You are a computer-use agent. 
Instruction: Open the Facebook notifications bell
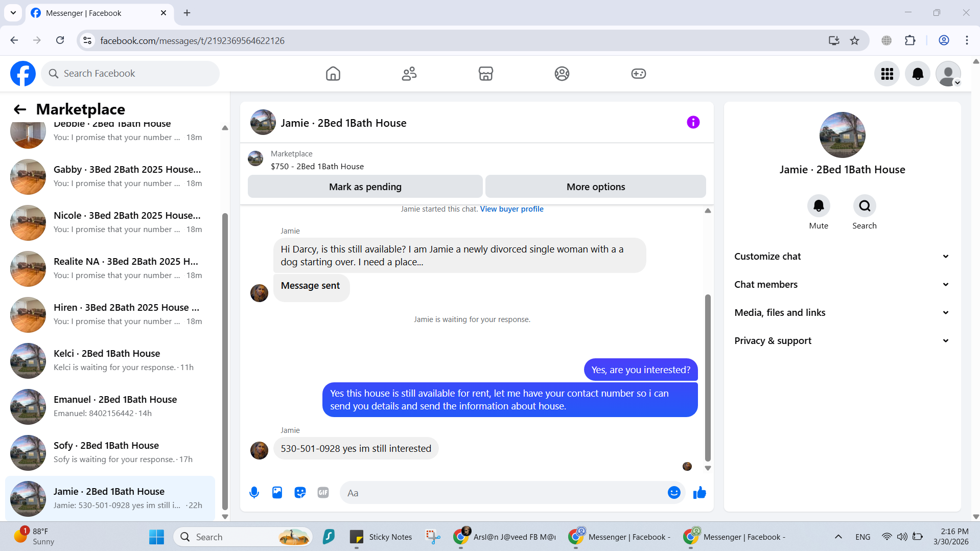pyautogui.click(x=918, y=74)
